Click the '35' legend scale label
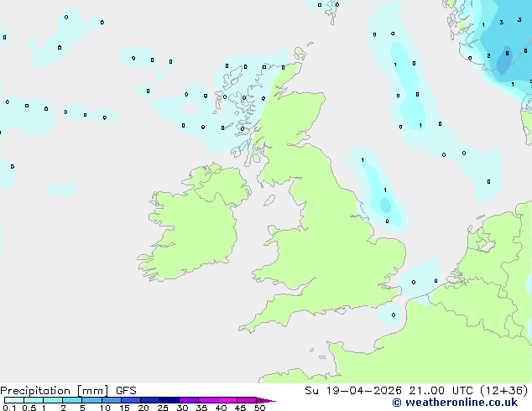The image size is (532, 411). (x=201, y=408)
